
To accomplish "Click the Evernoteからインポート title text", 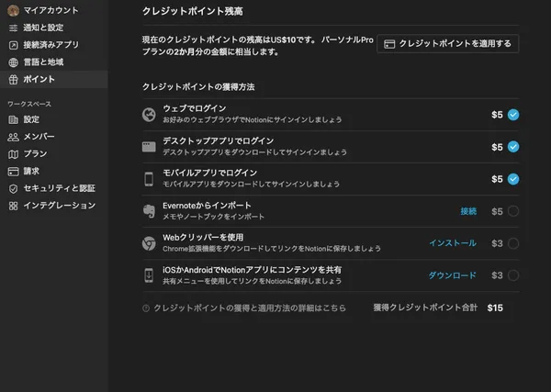I will click(x=207, y=205).
